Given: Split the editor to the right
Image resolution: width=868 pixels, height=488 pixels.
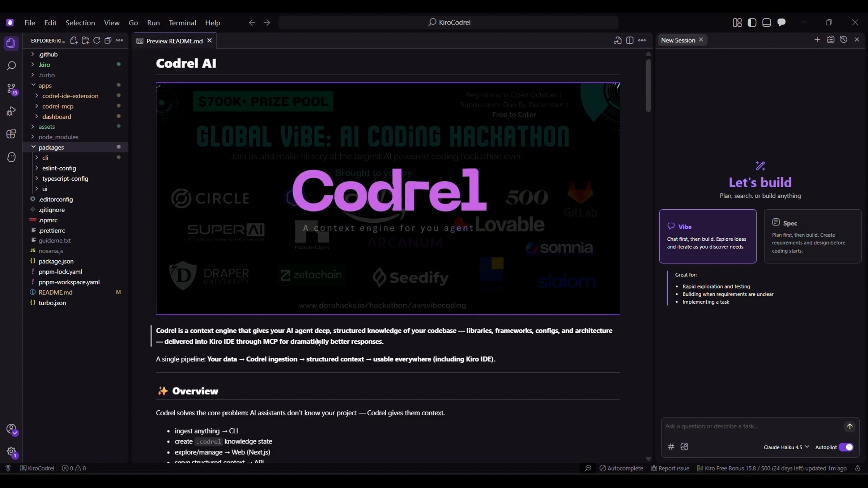Looking at the screenshot, I should 630,40.
